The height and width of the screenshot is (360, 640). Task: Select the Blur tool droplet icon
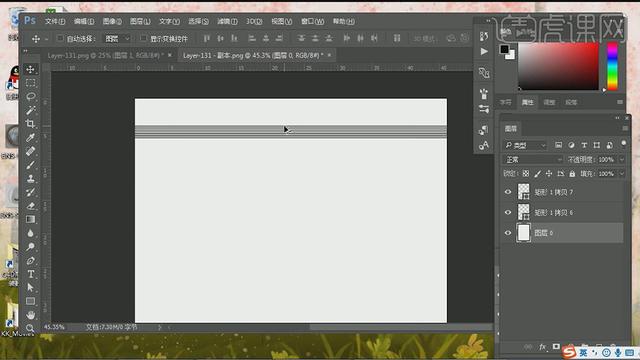coord(31,233)
